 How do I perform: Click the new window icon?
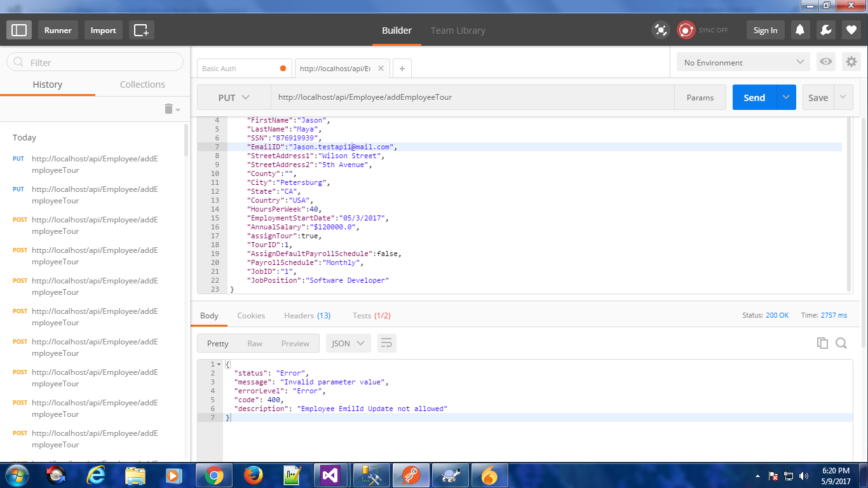(x=141, y=30)
